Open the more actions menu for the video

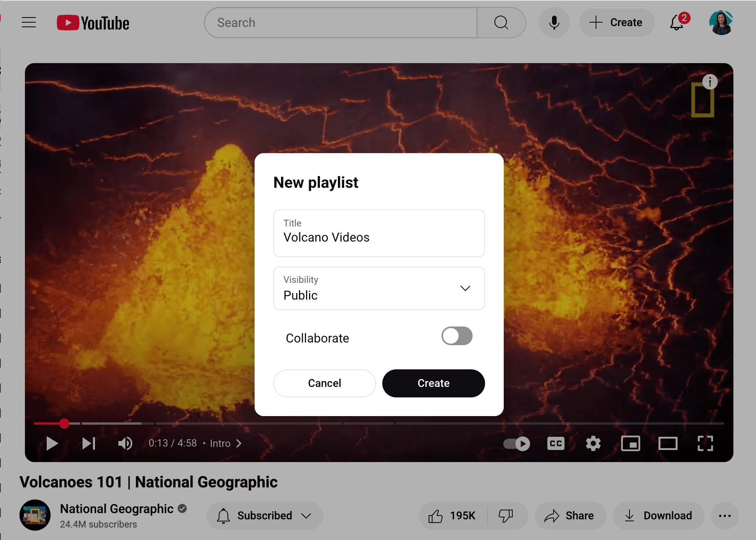click(724, 515)
